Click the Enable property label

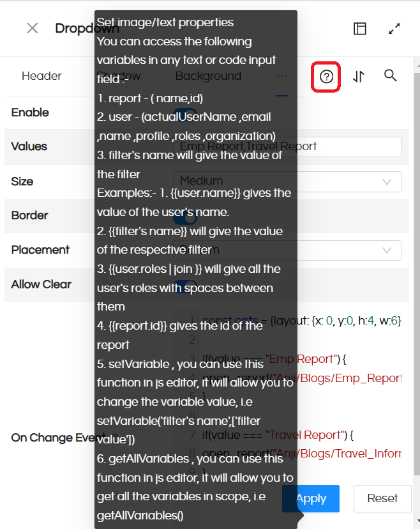[x=30, y=112]
